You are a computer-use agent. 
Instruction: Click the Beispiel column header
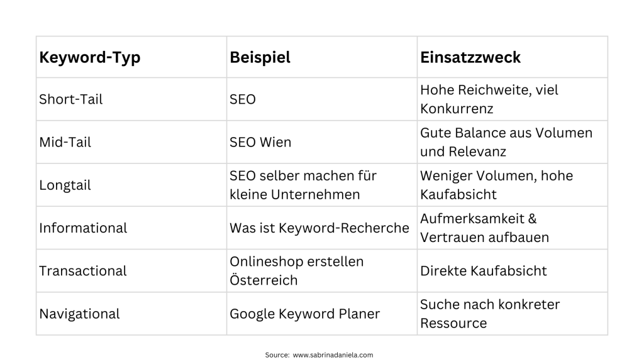(260, 57)
